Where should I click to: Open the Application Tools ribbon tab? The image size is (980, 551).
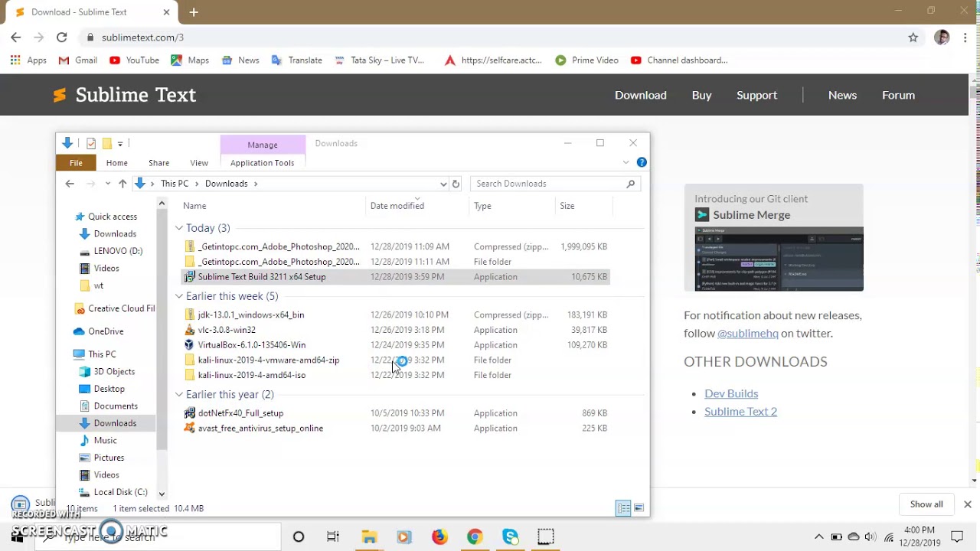[262, 162]
